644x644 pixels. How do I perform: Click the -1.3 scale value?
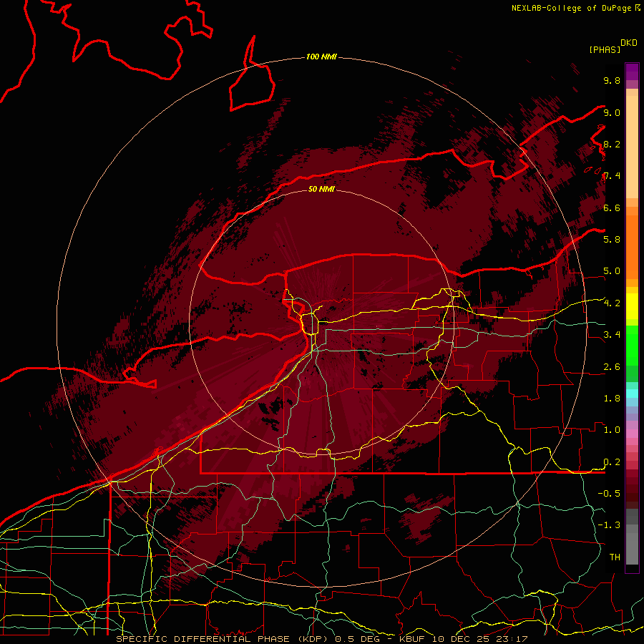click(609, 525)
